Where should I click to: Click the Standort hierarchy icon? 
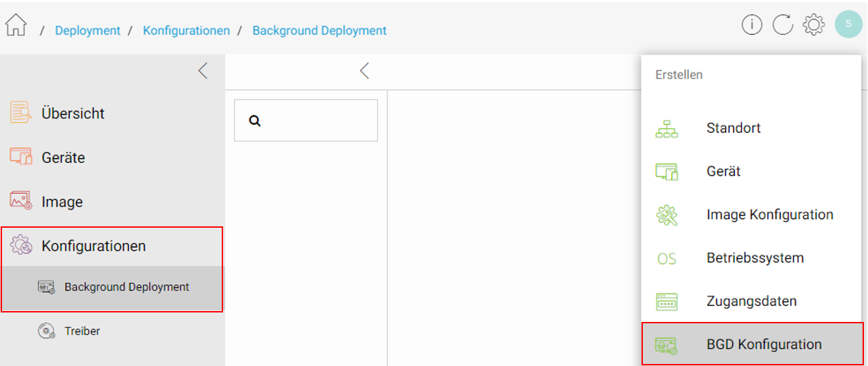667,129
